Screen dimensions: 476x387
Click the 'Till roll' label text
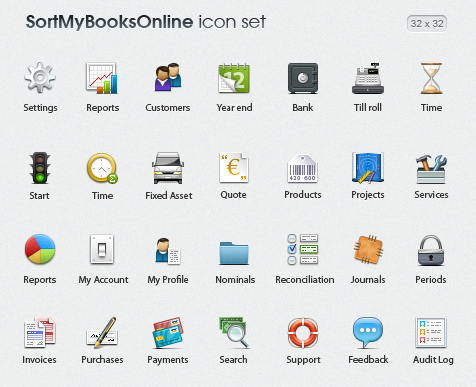pyautogui.click(x=368, y=108)
